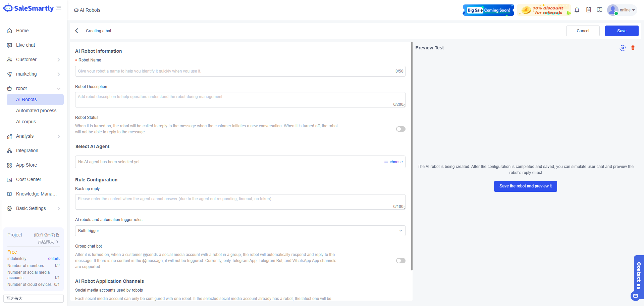This screenshot has width=644, height=306.
Task: Open Automated process in the sidebar
Action: coord(36,111)
